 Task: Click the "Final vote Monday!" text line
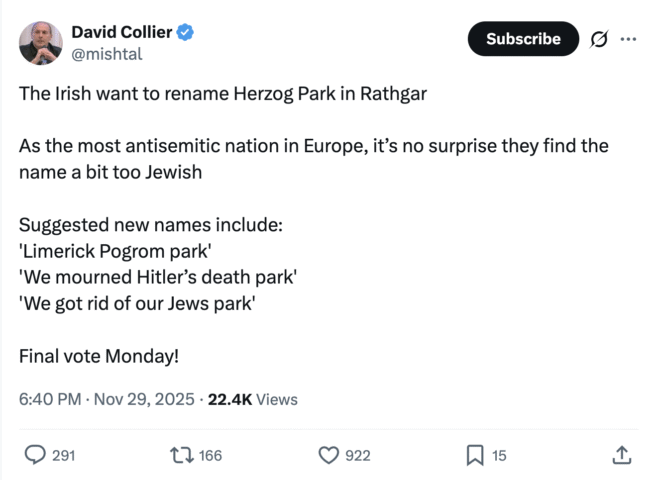pyautogui.click(x=98, y=355)
